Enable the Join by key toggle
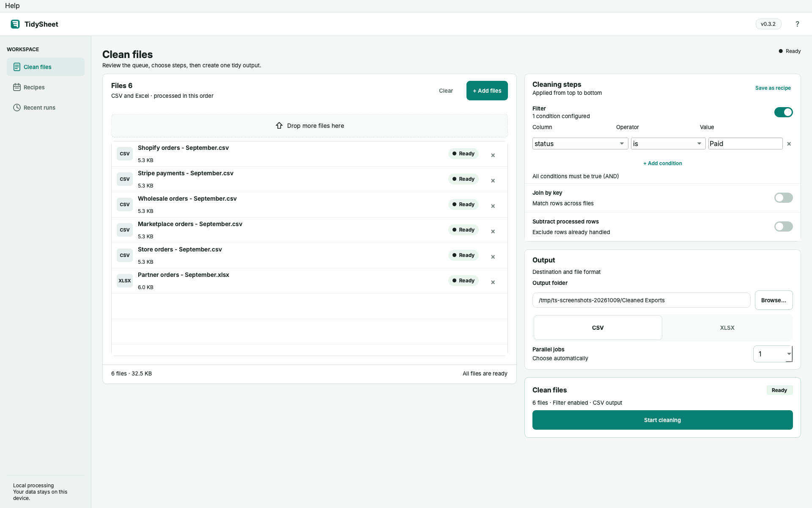Image resolution: width=812 pixels, height=508 pixels. coord(783,198)
